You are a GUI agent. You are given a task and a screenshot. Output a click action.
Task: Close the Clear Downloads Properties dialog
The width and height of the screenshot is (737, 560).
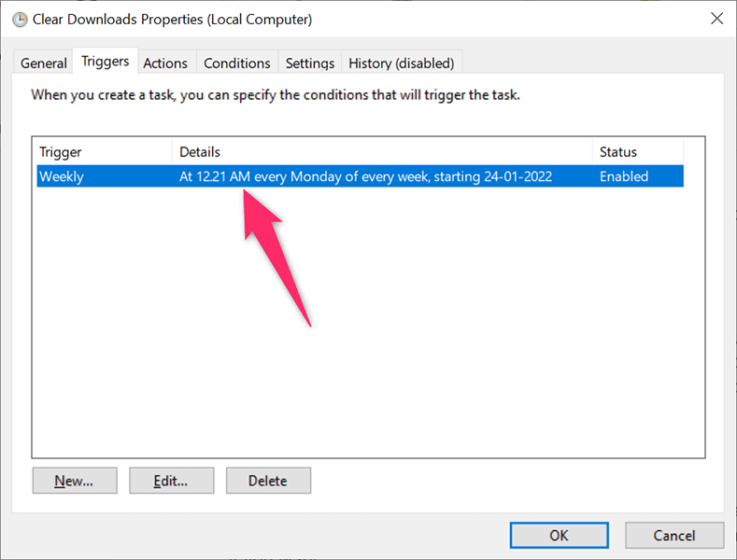(x=716, y=19)
